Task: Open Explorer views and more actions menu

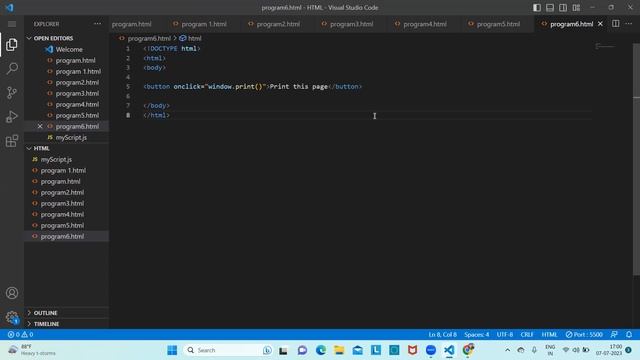Action: coord(97,24)
